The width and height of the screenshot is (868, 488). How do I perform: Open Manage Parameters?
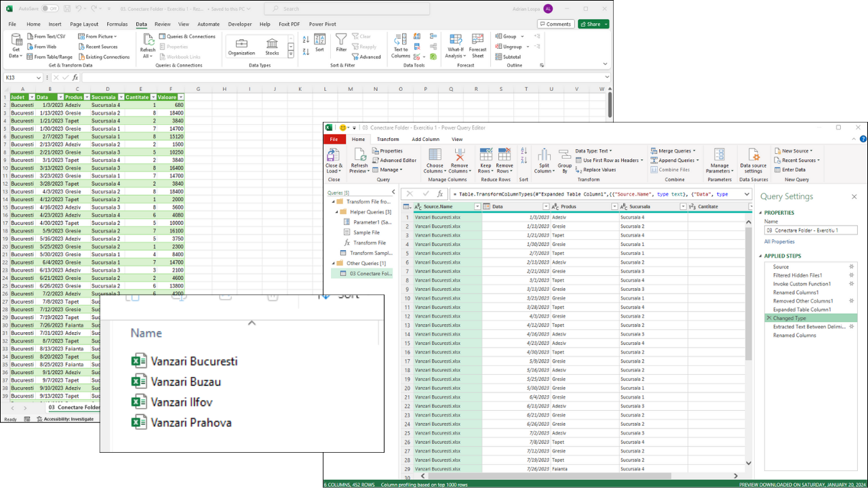tap(719, 162)
